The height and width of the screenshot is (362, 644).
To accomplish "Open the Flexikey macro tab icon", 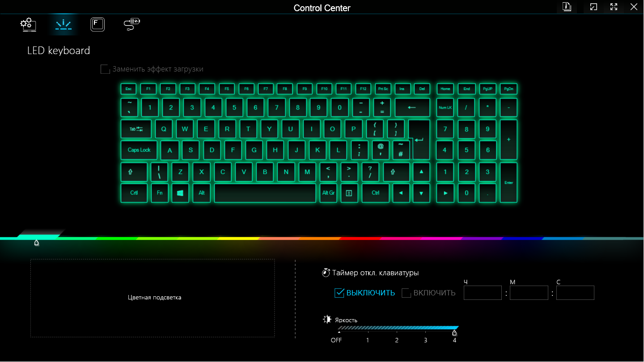I will click(97, 24).
